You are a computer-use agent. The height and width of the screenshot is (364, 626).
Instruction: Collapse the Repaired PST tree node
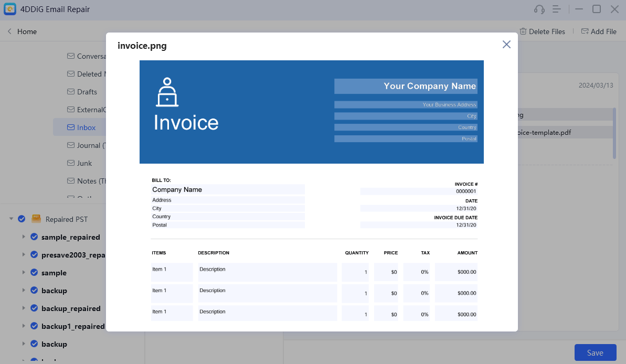(x=11, y=219)
